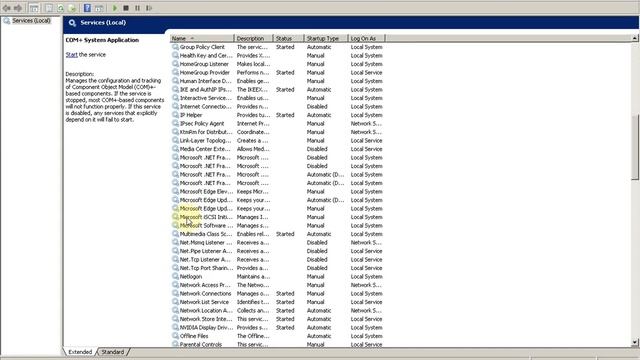Sort the list by the Description column header
Screen dimensions: 640x360
pyautogui.click(x=253, y=38)
